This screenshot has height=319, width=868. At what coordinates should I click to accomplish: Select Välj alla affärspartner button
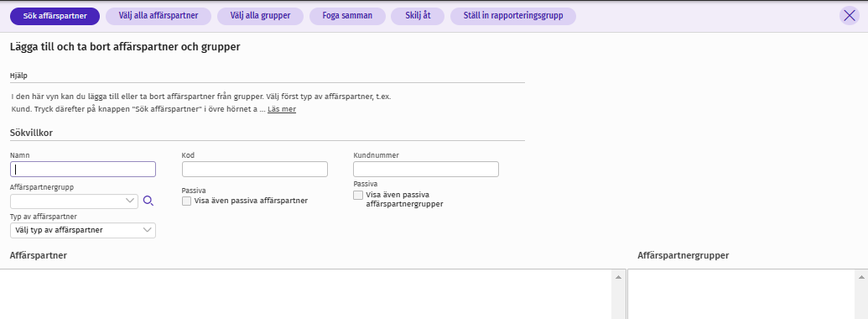(159, 16)
